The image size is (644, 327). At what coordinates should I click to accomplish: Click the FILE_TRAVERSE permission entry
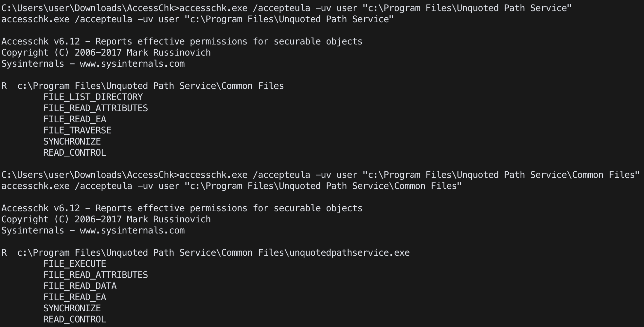pos(77,130)
